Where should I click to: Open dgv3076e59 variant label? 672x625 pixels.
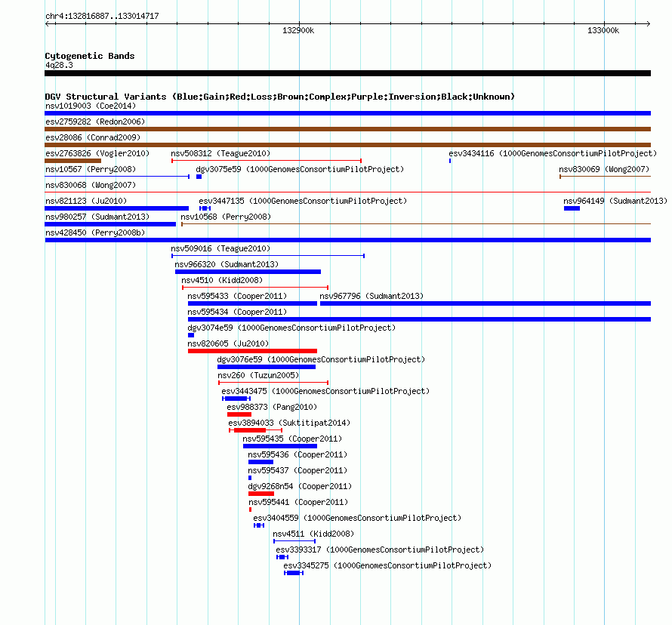pyautogui.click(x=321, y=359)
